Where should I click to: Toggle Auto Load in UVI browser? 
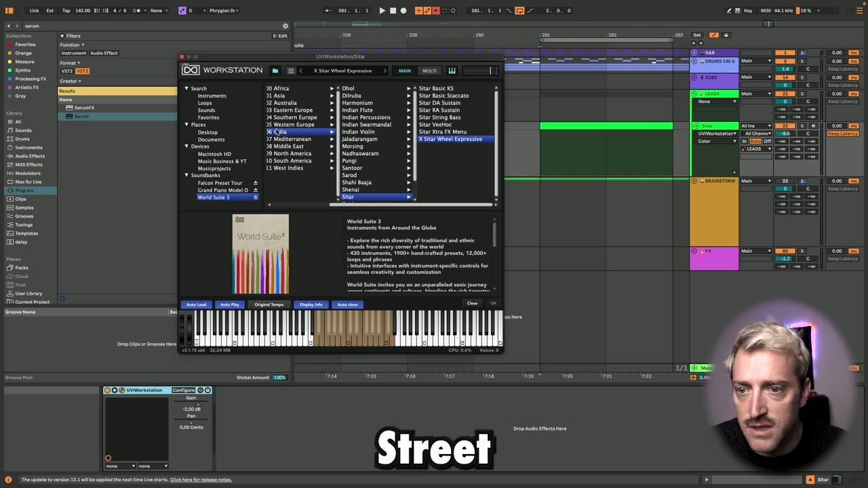(196, 304)
